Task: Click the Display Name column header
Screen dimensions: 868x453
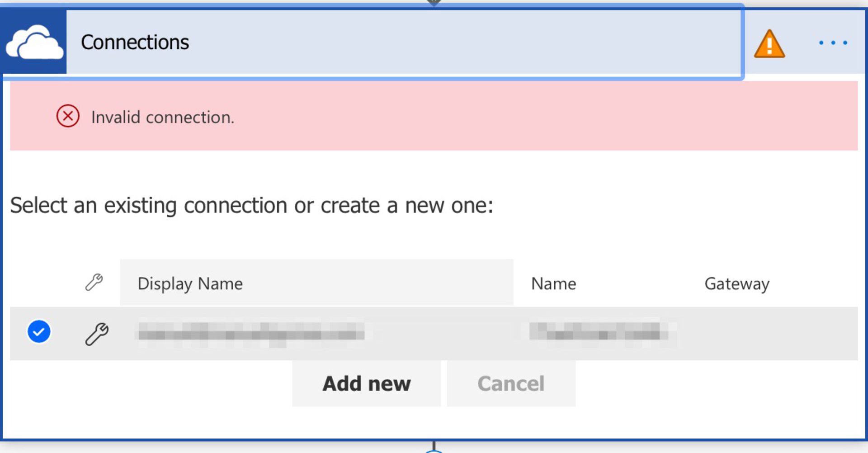Action: pyautogui.click(x=190, y=283)
